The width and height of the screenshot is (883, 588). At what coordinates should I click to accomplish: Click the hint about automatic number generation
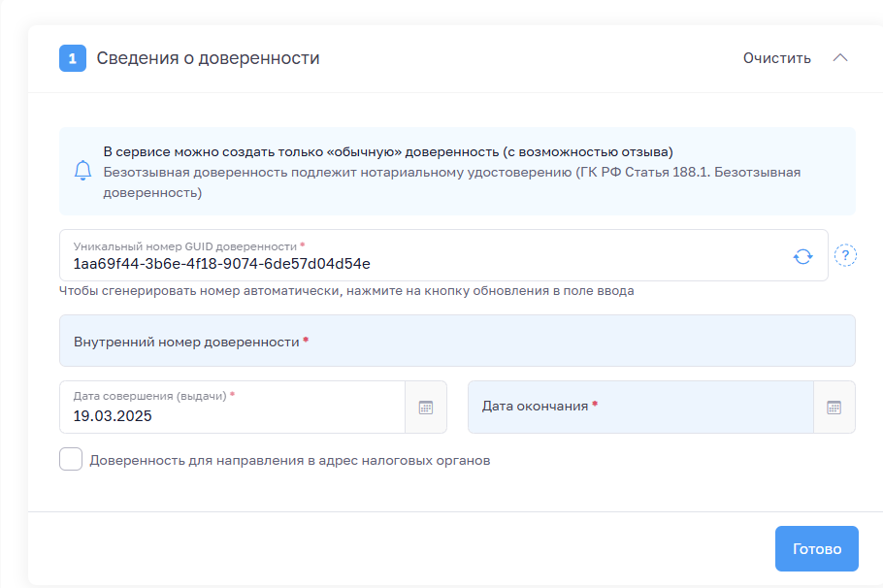(346, 291)
